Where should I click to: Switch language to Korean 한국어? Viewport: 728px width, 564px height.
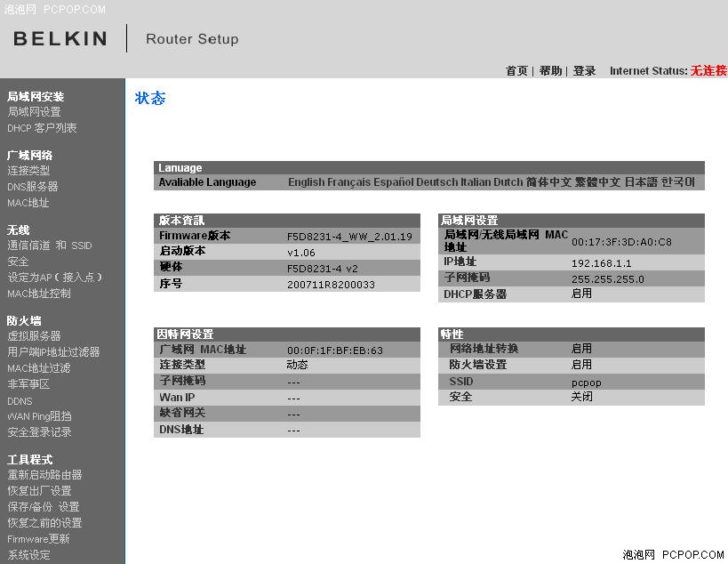pyautogui.click(x=678, y=182)
